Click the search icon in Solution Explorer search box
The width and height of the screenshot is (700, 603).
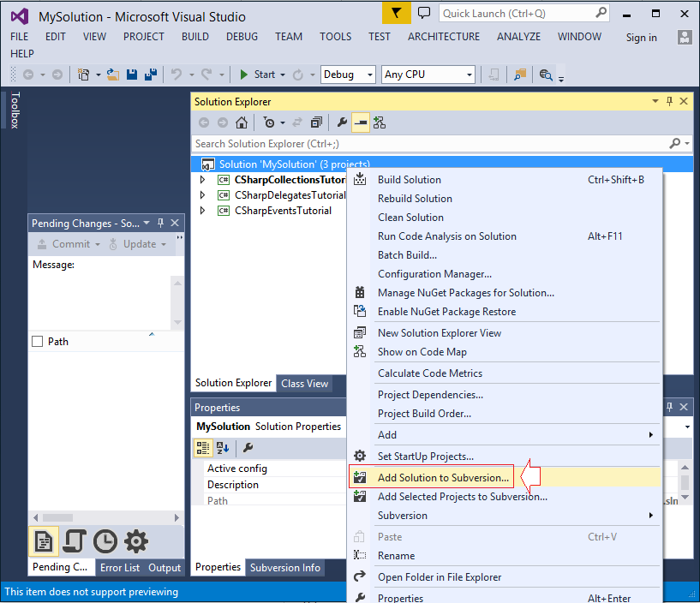pos(675,143)
